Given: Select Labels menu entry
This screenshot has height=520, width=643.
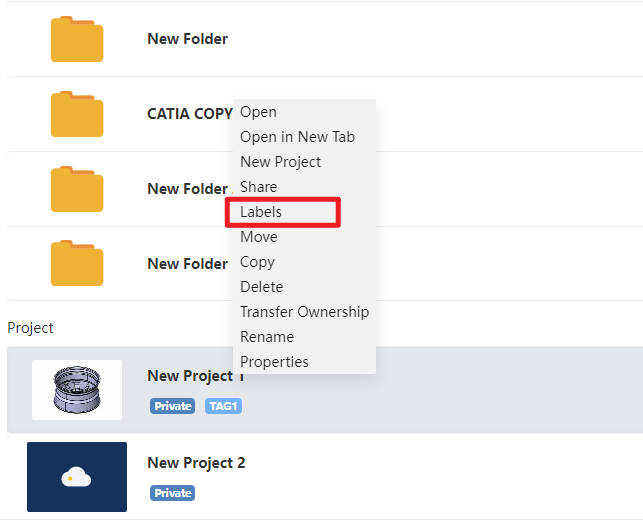Looking at the screenshot, I should [x=261, y=212].
